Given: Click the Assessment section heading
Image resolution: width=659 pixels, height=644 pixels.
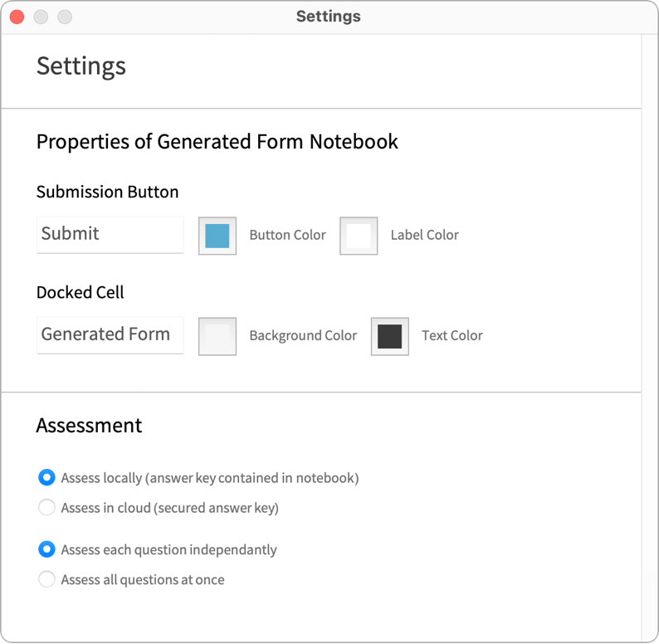Looking at the screenshot, I should [89, 426].
